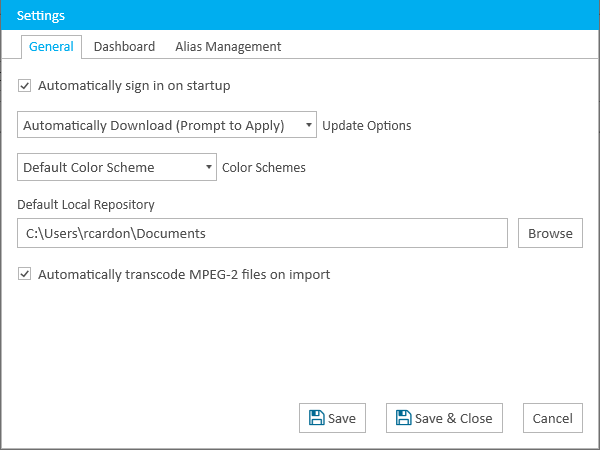
Task: Click inside the Default Local Repository path field
Action: coord(262,233)
